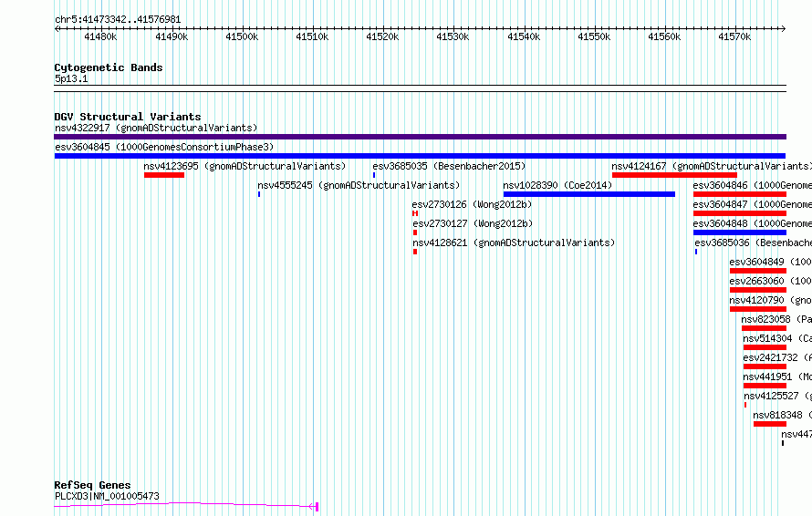Click the 41570k ruler position
The width and height of the screenshot is (812, 516).
click(x=734, y=36)
